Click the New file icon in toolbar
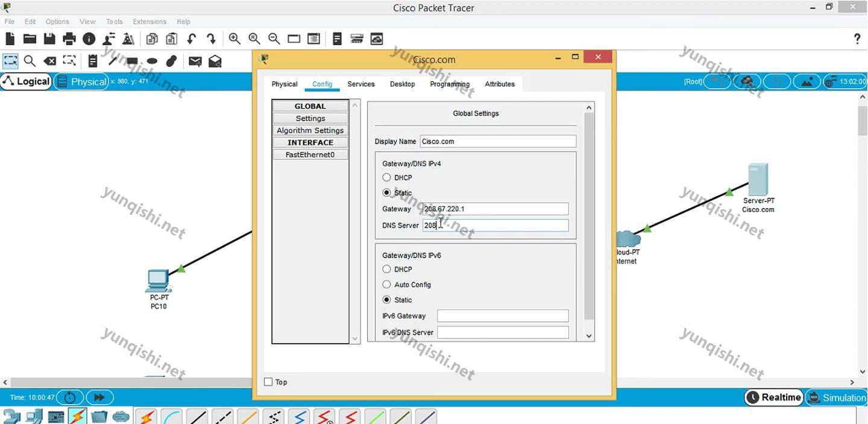This screenshot has width=868, height=424. coord(10,39)
